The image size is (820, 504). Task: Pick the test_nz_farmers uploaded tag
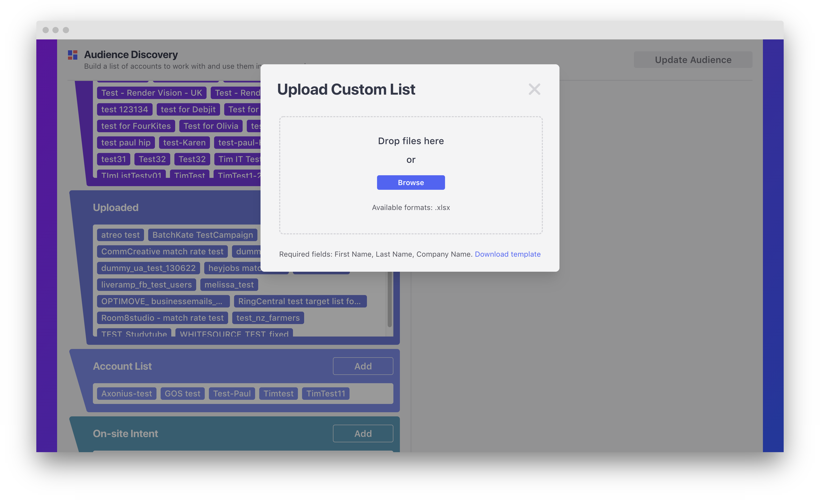[268, 318]
